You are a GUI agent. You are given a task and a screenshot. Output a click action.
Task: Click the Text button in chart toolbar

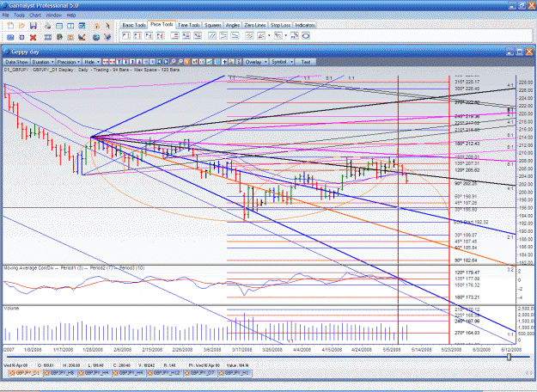(306, 62)
